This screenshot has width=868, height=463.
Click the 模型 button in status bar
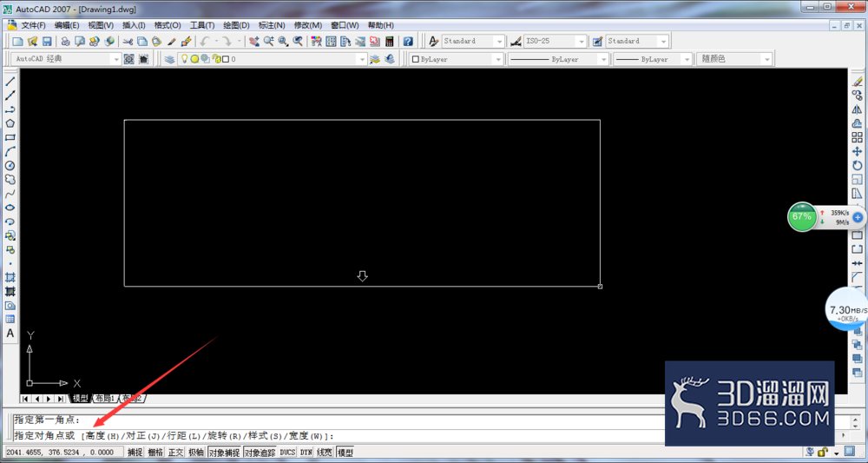click(345, 453)
